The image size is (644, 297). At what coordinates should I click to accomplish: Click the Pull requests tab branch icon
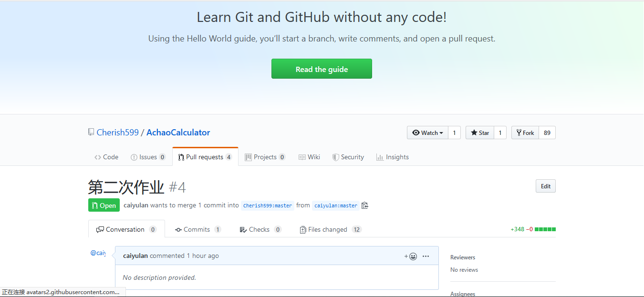tap(181, 157)
